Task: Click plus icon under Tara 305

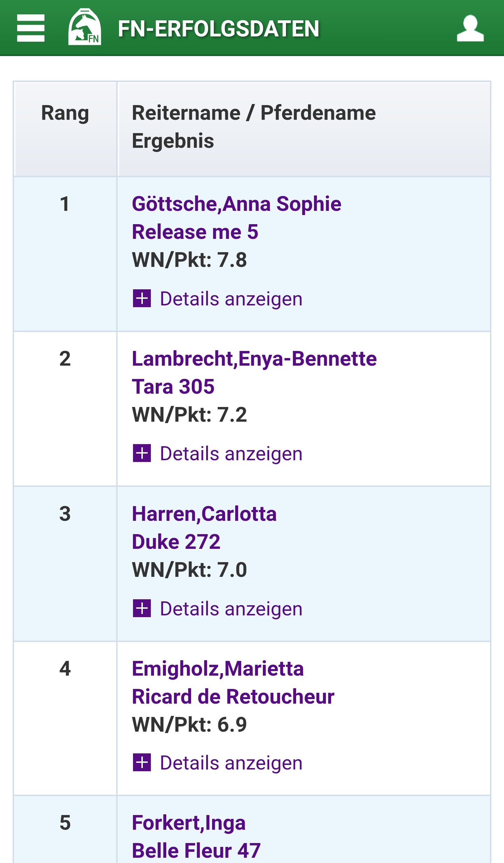Action: click(x=142, y=453)
